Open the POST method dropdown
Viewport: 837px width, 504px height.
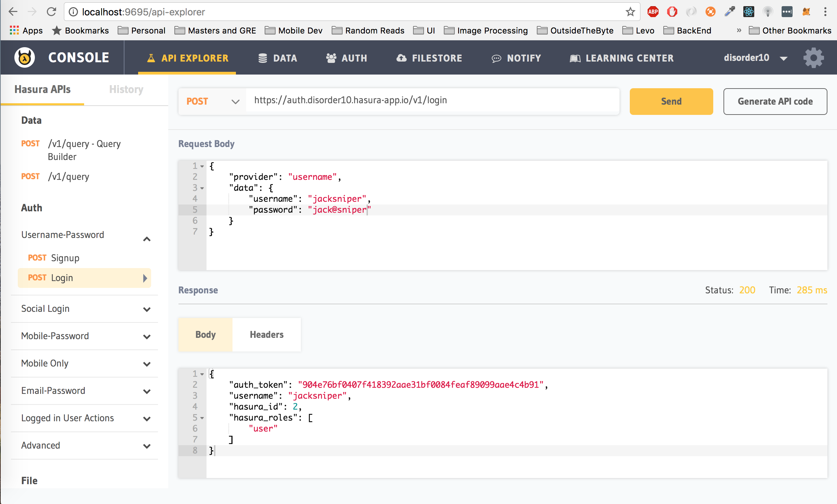[212, 102]
